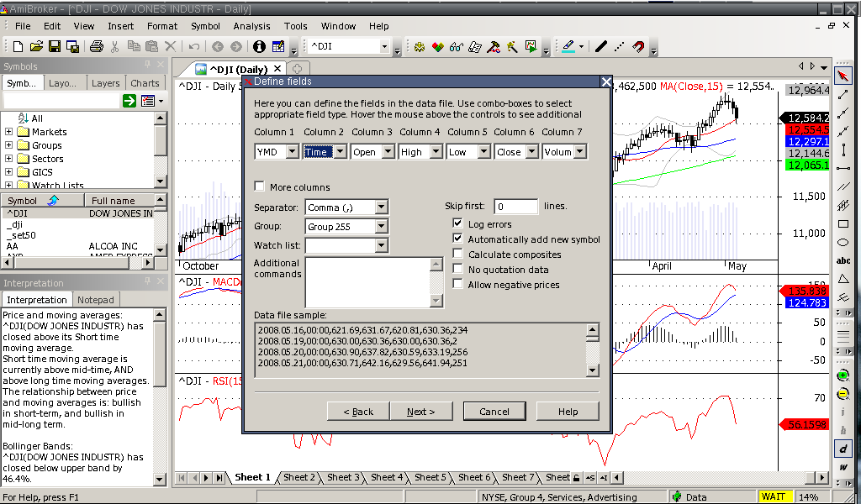Switch to Sheet 3 tab
861x504 pixels.
[343, 477]
